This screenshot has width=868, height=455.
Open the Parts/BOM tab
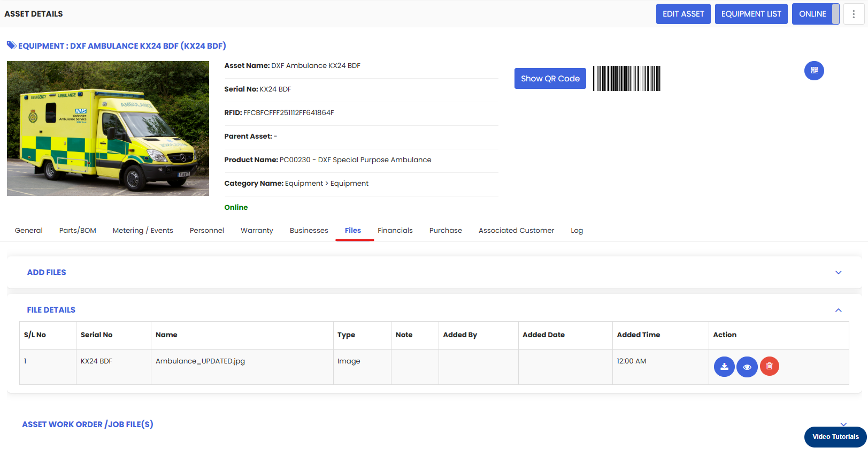click(78, 230)
